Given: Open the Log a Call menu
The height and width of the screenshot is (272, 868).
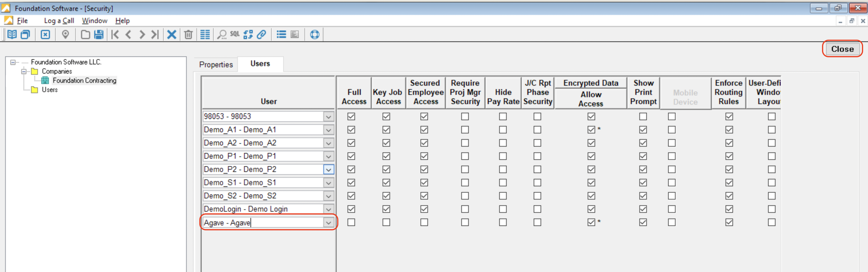Looking at the screenshot, I should point(59,21).
